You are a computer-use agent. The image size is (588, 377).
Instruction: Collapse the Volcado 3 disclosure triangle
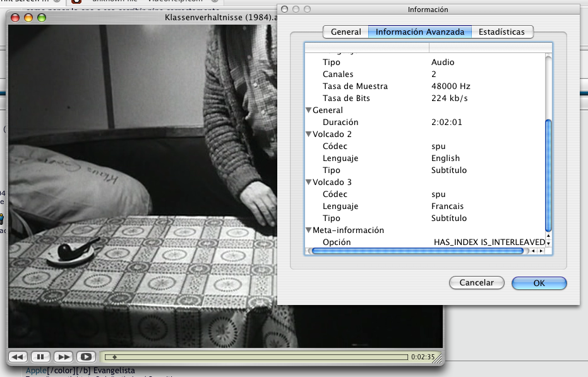[x=309, y=182]
